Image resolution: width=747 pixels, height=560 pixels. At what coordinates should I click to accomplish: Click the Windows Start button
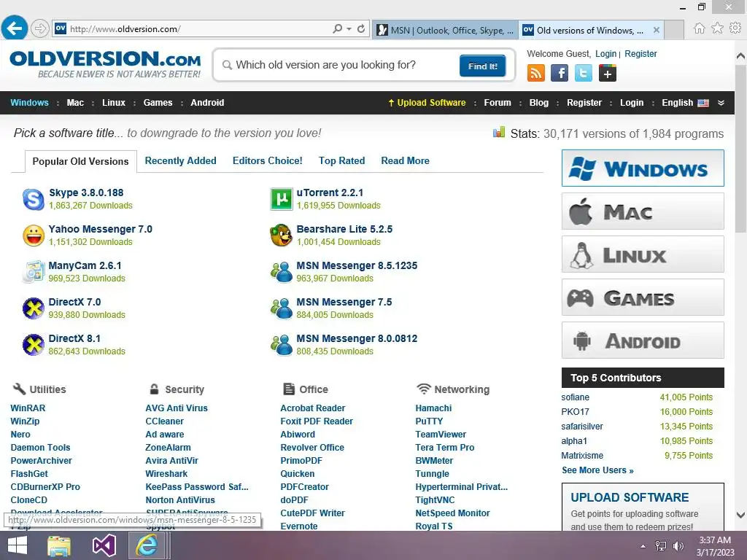[x=18, y=545]
